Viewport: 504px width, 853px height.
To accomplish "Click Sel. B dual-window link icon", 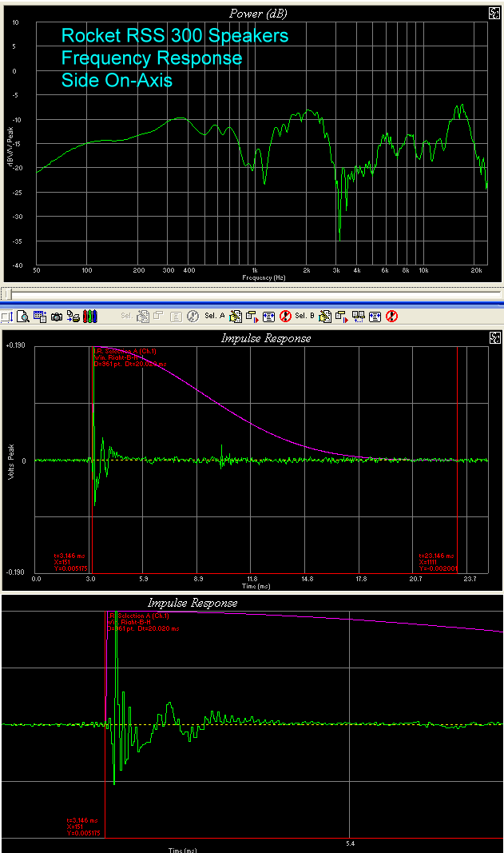I will 359,316.
